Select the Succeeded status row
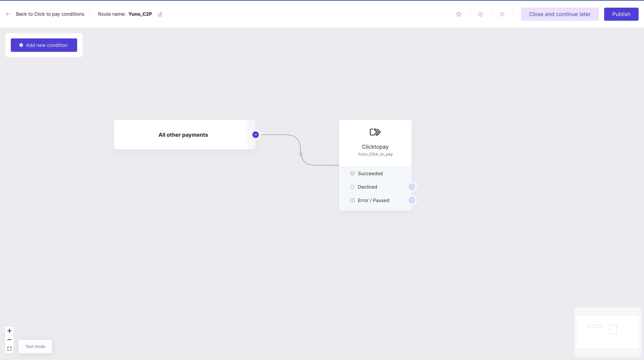 370,173
